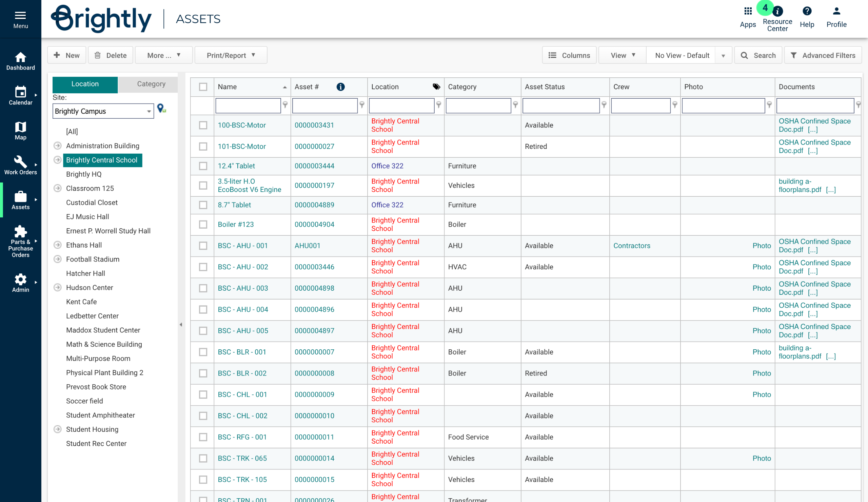Expand the Administration Building tree node
This screenshot has width=868, height=502.
tap(58, 146)
